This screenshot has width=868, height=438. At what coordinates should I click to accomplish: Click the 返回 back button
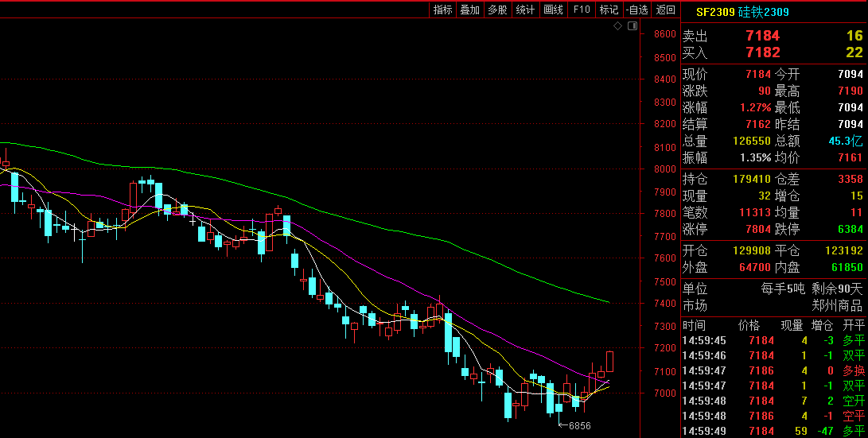665,10
